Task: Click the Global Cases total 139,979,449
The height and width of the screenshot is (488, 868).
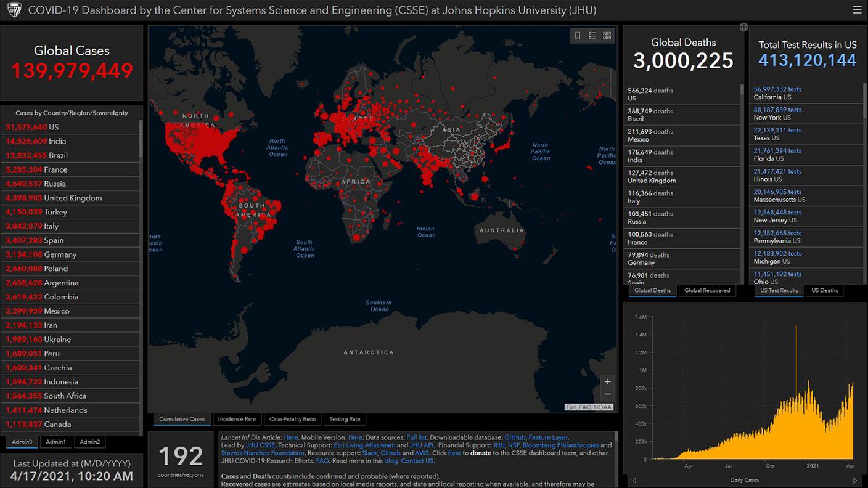Action: [72, 70]
